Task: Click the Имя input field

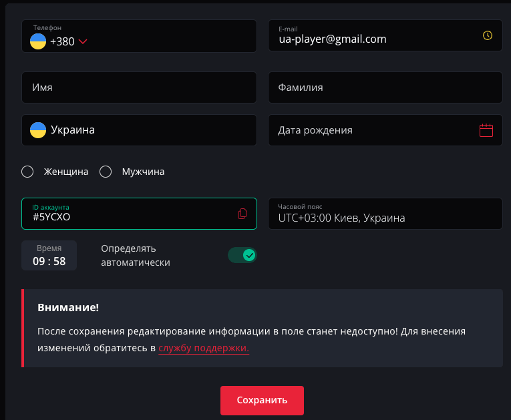Action: [139, 87]
